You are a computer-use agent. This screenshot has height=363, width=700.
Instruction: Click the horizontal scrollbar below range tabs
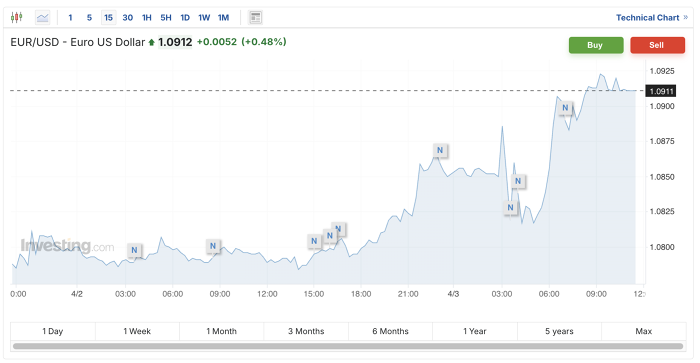(348, 346)
